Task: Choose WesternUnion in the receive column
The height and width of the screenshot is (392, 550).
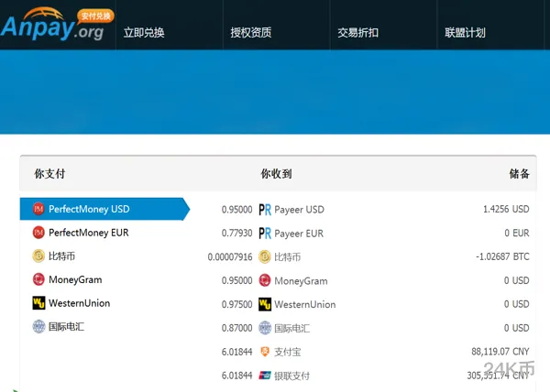Action: coord(304,304)
